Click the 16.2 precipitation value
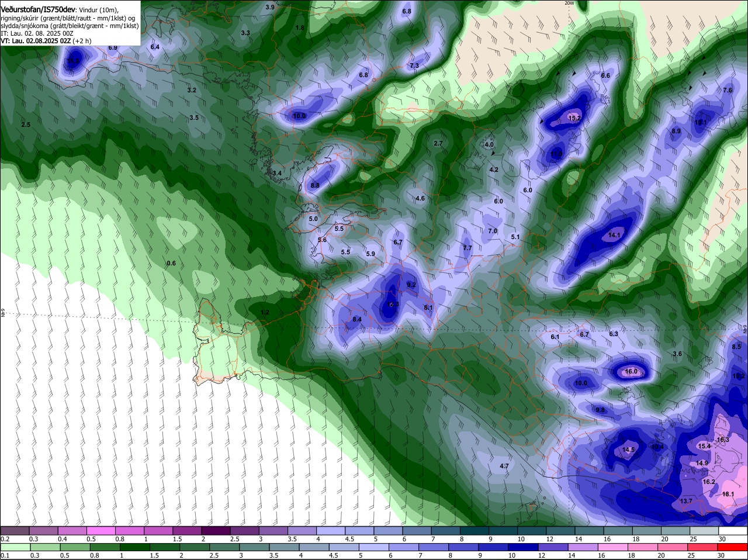 click(709, 482)
